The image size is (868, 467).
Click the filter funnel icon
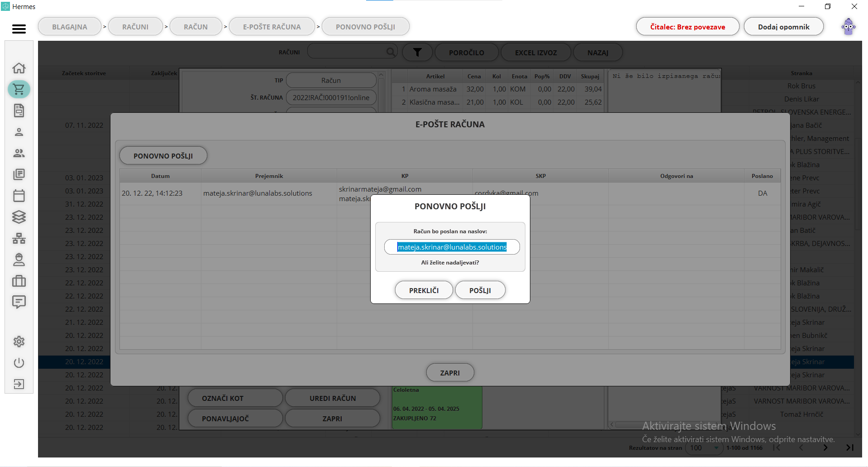point(417,53)
